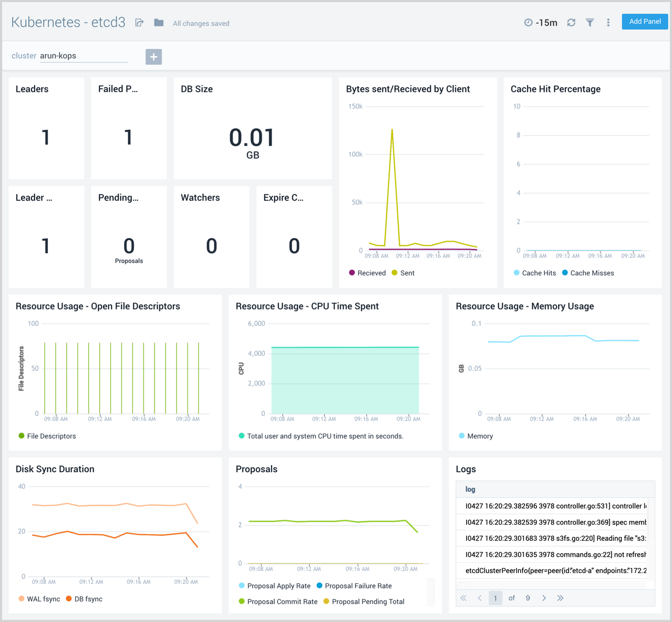This screenshot has height=622, width=672.
Task: Click the plus button to add filter
Action: [x=153, y=57]
